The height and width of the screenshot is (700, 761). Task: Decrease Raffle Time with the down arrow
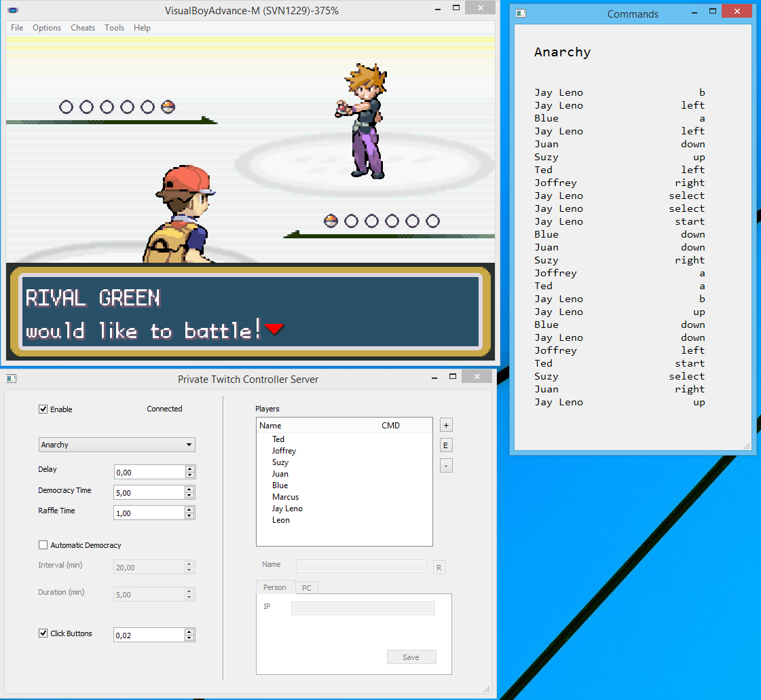click(x=190, y=516)
